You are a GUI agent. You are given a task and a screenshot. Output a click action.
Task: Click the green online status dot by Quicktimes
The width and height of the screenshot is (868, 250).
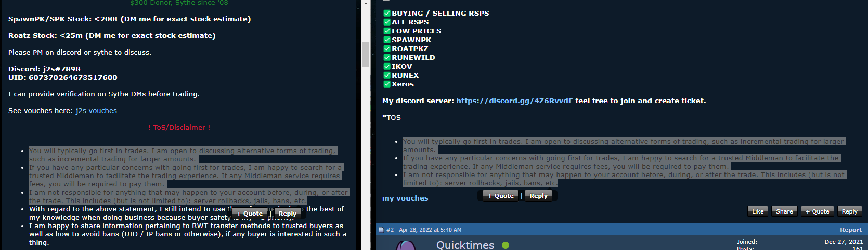[x=506, y=245]
